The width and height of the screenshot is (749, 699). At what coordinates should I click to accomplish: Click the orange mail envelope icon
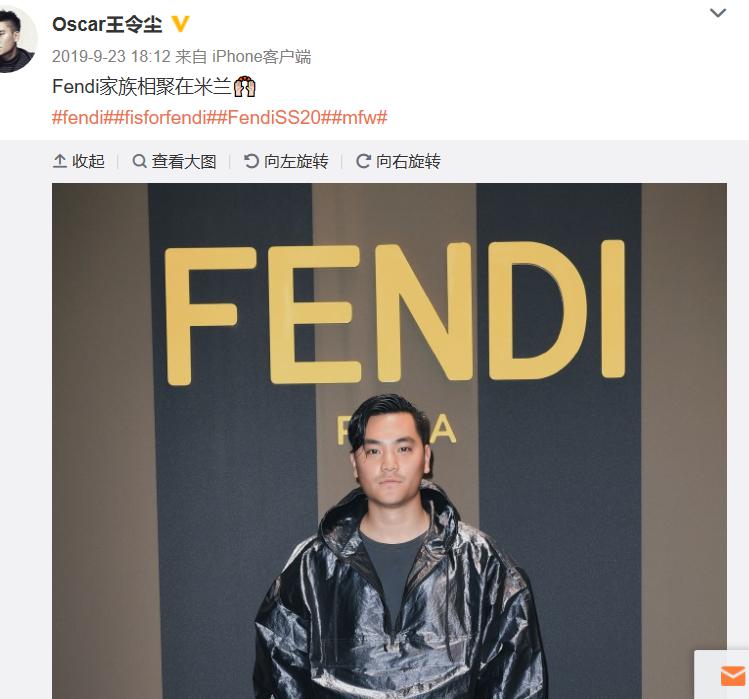[x=732, y=676]
